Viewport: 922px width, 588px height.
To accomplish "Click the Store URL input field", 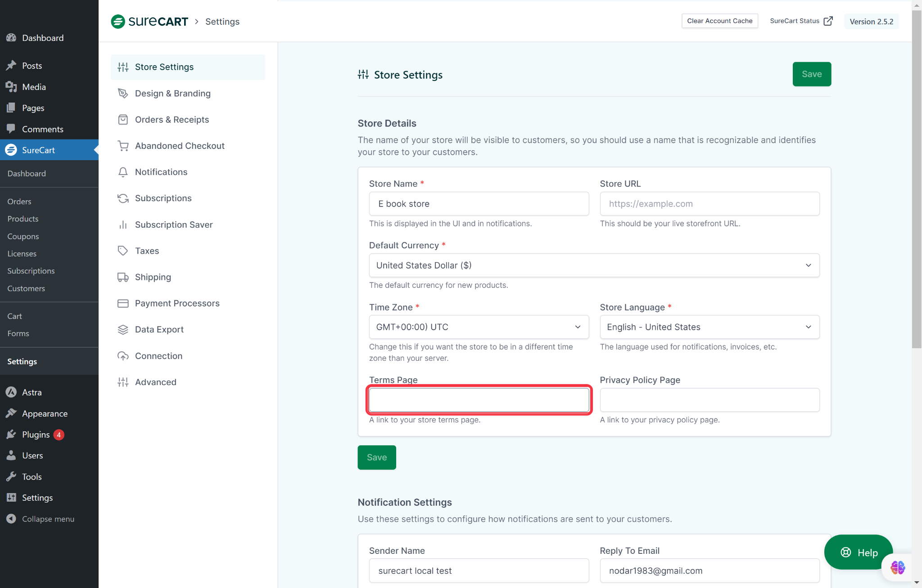I will 709,204.
